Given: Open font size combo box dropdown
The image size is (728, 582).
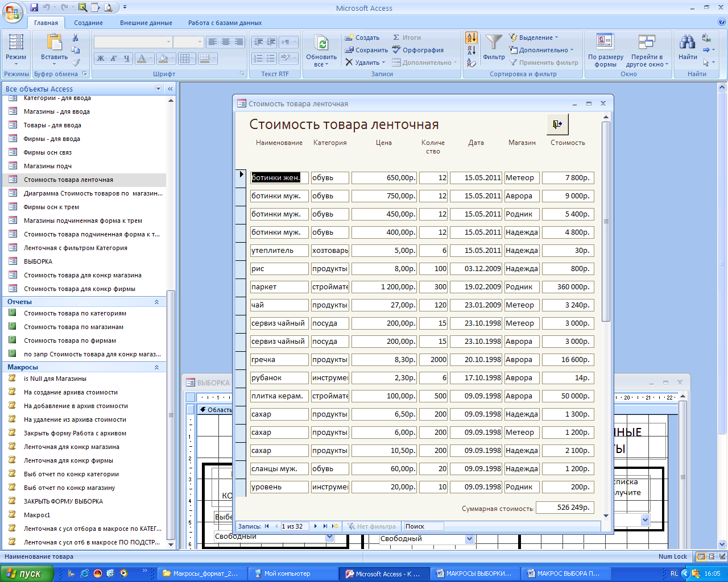Looking at the screenshot, I should tap(200, 42).
